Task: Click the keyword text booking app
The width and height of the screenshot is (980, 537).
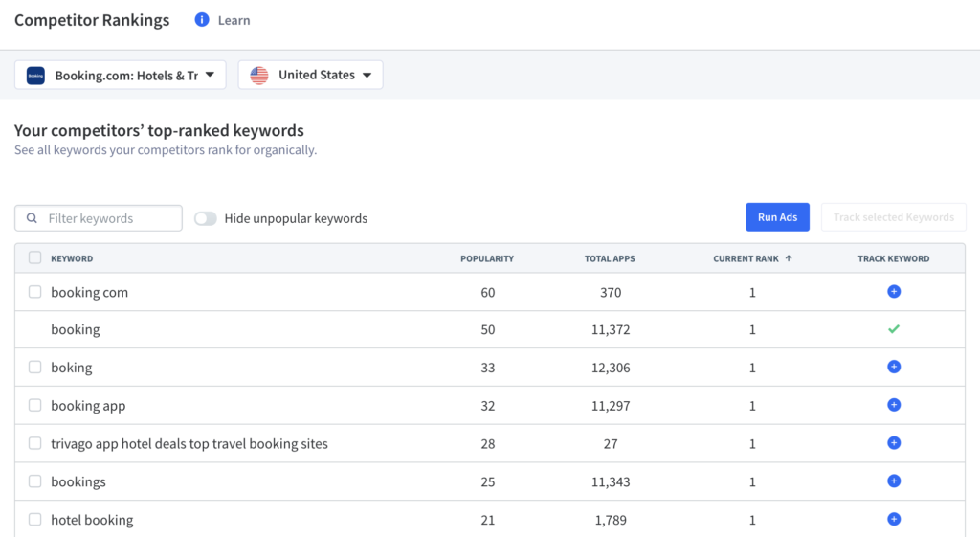Action: coord(88,406)
